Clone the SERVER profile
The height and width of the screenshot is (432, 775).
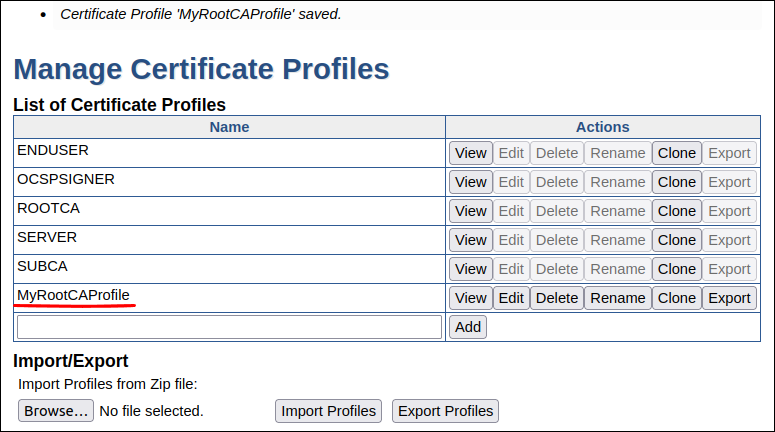click(676, 240)
